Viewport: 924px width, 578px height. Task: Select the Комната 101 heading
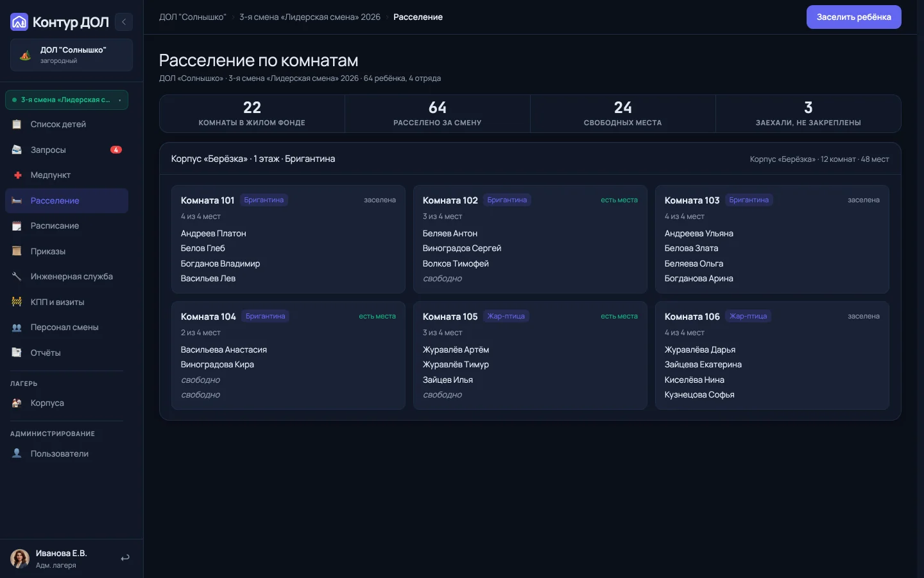[208, 200]
